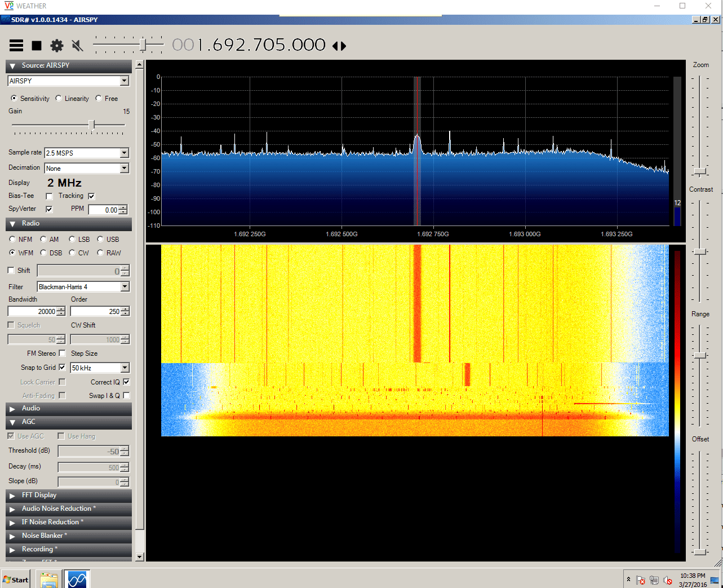The width and height of the screenshot is (723, 588).
Task: Collapse the Source: AIRSPY panel
Action: (69, 66)
